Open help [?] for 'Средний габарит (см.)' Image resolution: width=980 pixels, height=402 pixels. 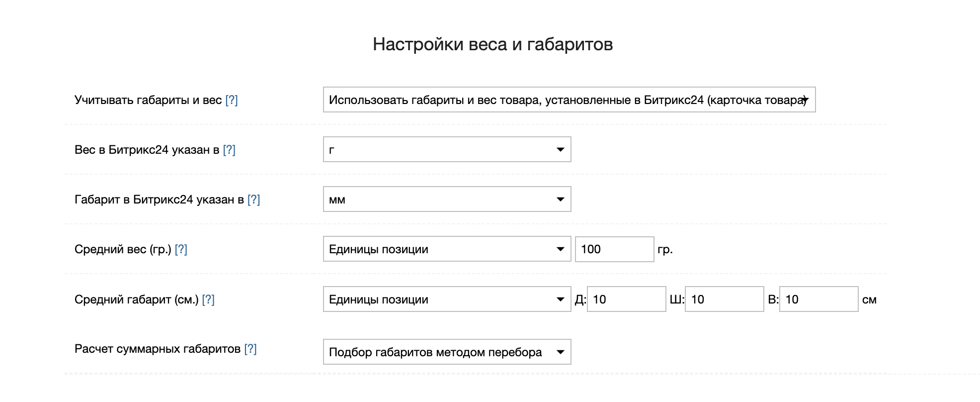click(208, 300)
